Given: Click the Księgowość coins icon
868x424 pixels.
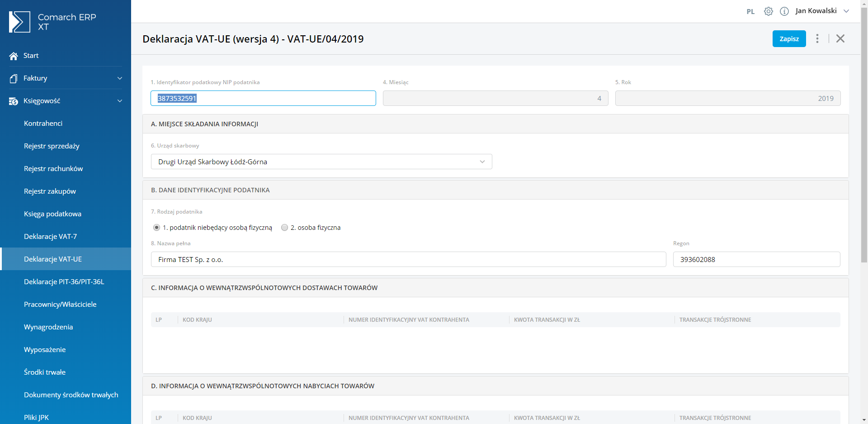Looking at the screenshot, I should [14, 101].
